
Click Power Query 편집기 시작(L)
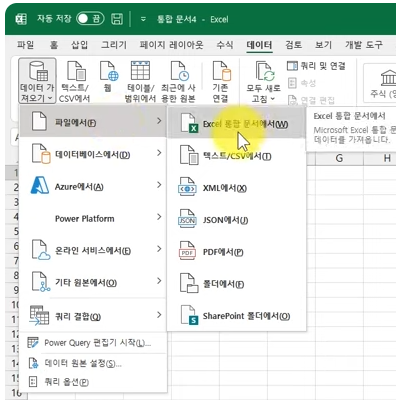[93, 343]
